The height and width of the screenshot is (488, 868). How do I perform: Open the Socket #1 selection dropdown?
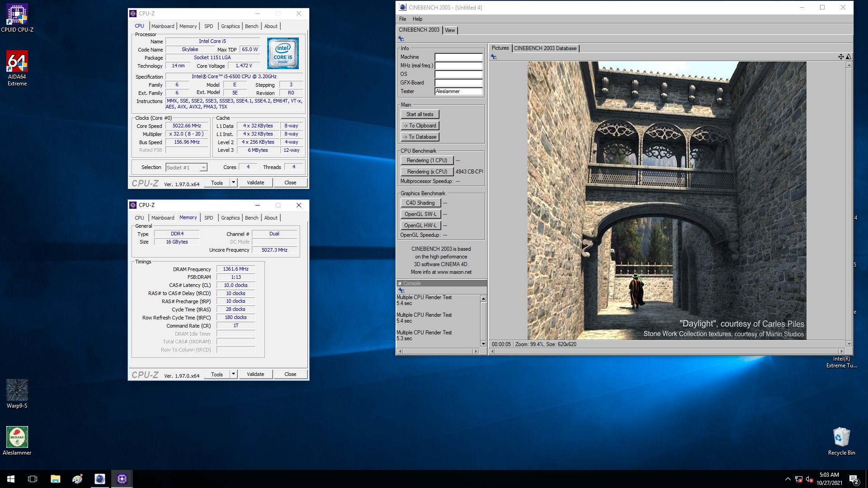point(186,167)
